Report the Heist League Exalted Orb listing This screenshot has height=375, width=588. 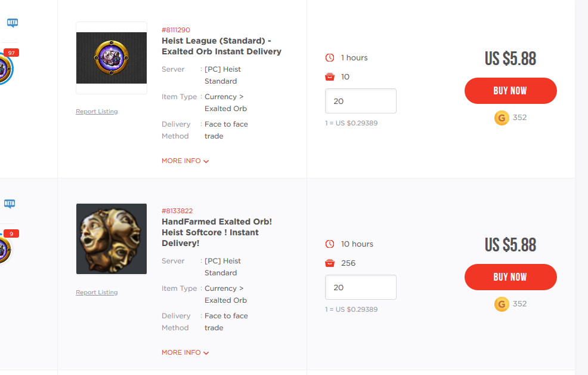point(97,112)
